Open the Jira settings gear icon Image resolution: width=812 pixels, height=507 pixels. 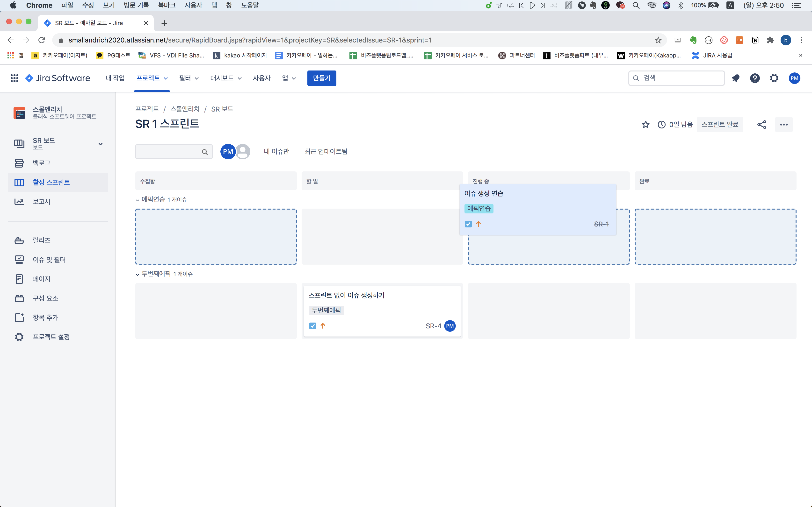[774, 78]
